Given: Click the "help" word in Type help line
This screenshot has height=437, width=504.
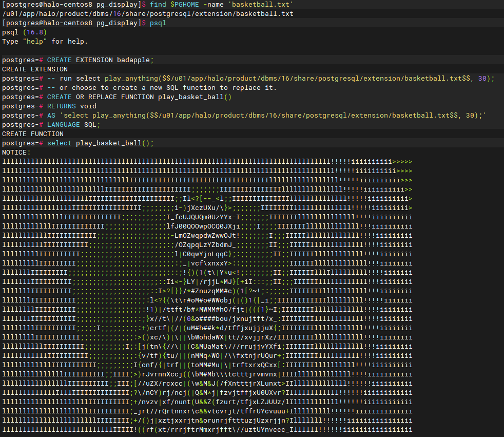Looking at the screenshot, I should 35,42.
